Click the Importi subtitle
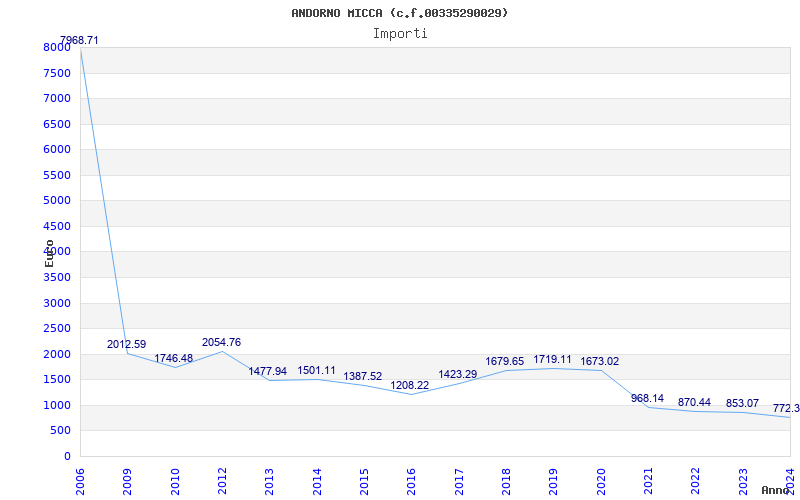Image resolution: width=800 pixels, height=500 pixels. [400, 34]
